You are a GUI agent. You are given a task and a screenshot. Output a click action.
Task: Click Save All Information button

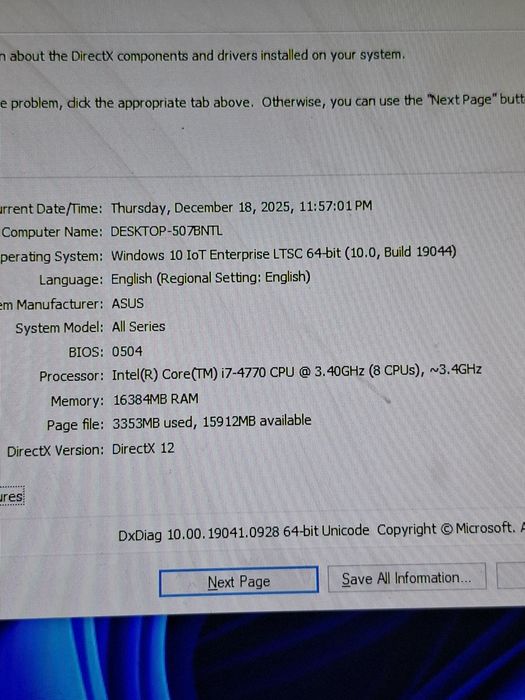(407, 578)
